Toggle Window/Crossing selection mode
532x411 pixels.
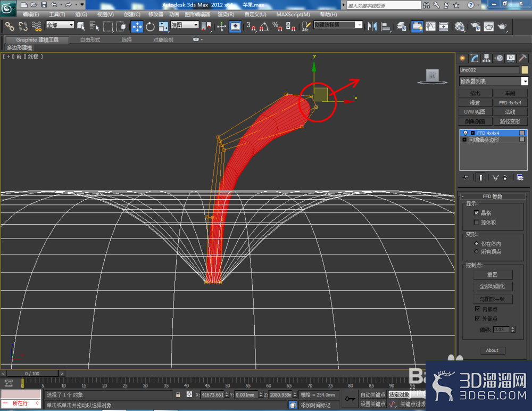(x=121, y=27)
